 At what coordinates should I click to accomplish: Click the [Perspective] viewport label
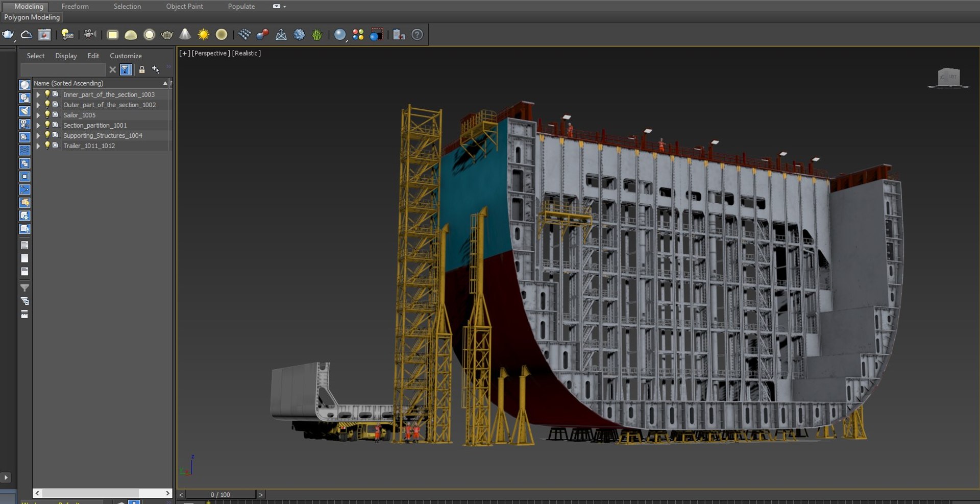coord(211,53)
